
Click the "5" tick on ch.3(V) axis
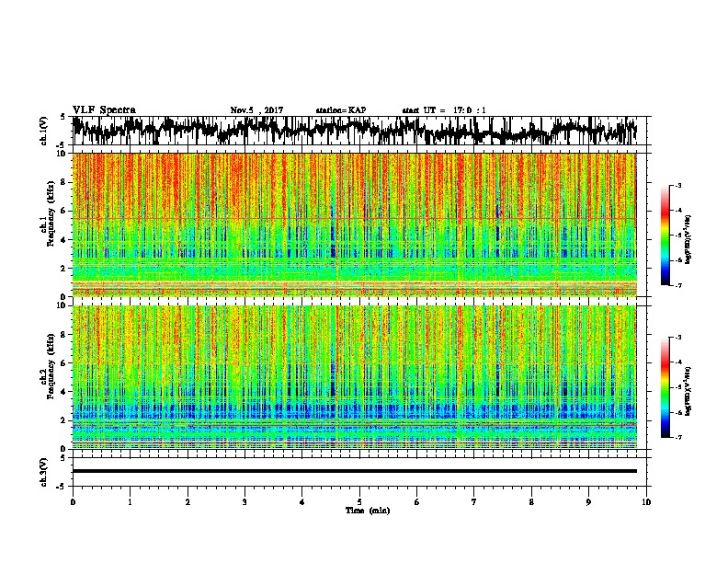click(x=63, y=458)
